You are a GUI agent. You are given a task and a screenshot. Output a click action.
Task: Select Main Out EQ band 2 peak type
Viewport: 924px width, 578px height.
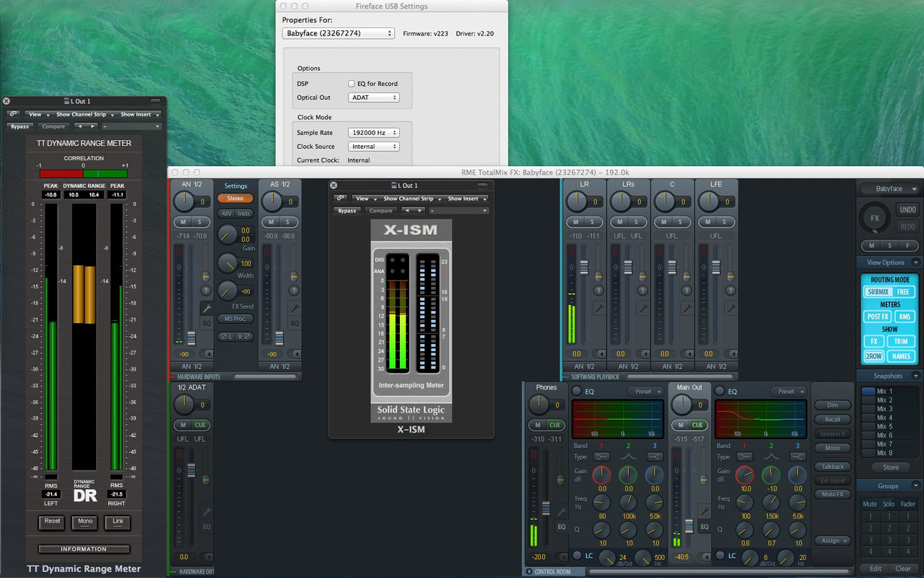pos(772,457)
